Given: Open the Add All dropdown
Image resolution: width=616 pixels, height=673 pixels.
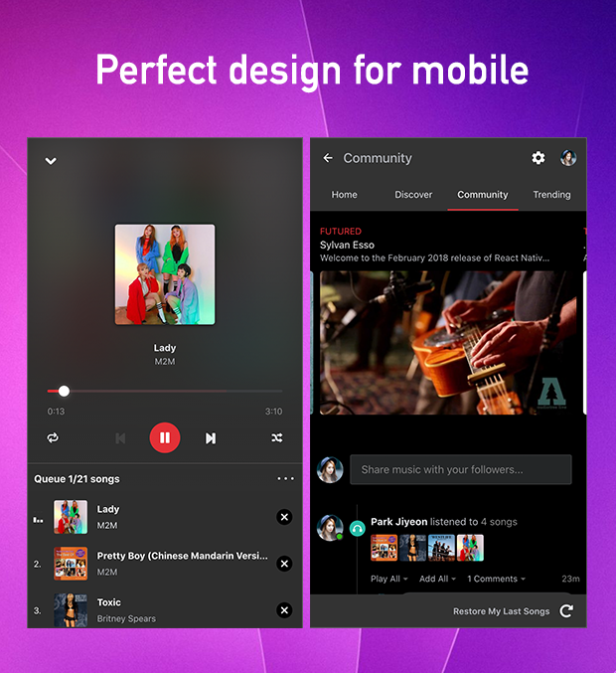Looking at the screenshot, I should [437, 579].
